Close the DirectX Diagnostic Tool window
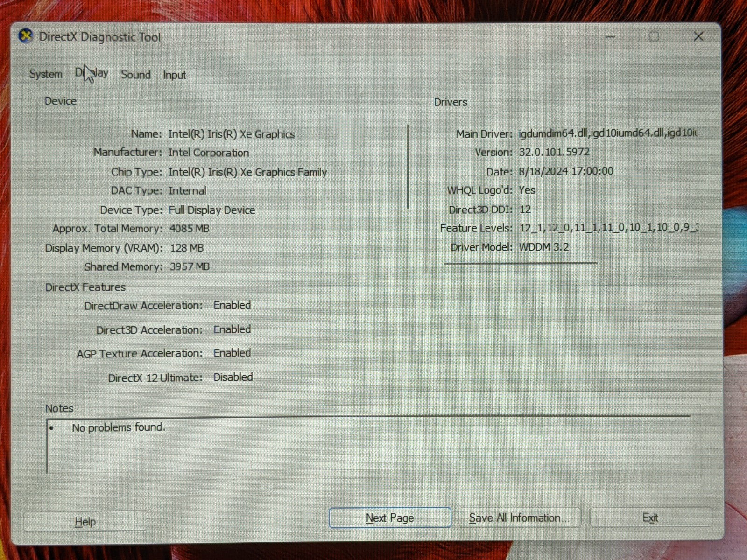Screen dimensions: 747x560 coord(698,37)
